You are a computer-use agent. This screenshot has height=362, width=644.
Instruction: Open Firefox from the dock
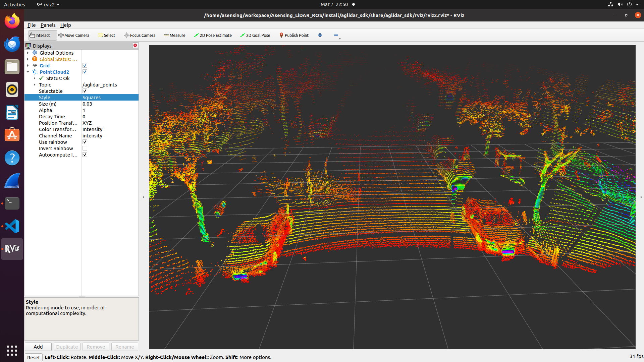click(12, 21)
